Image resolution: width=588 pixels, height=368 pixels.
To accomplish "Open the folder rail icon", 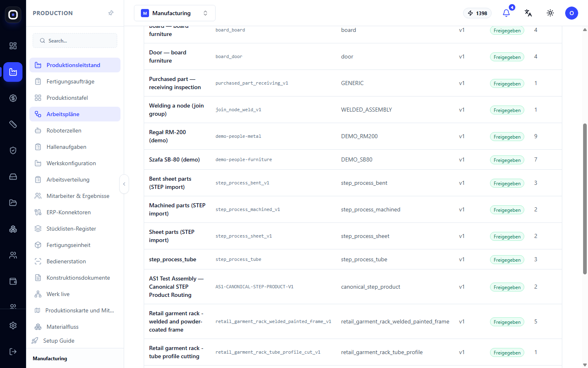I will [x=13, y=203].
